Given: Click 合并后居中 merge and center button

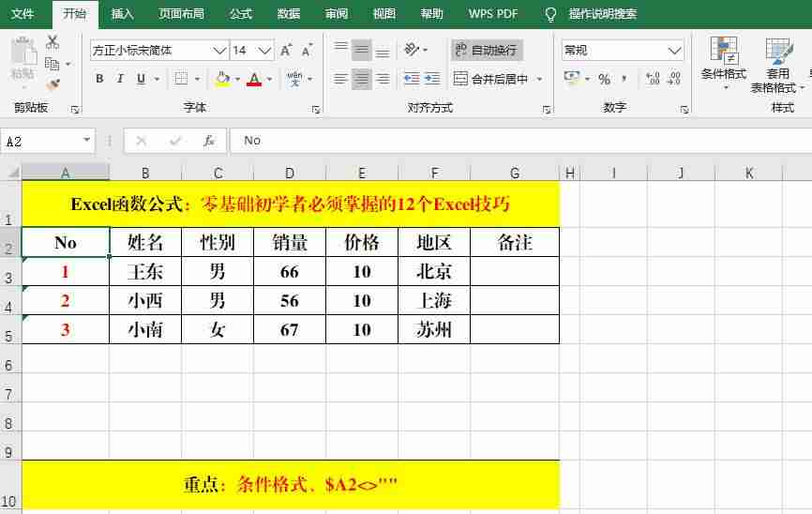Looking at the screenshot, I should coord(490,79).
